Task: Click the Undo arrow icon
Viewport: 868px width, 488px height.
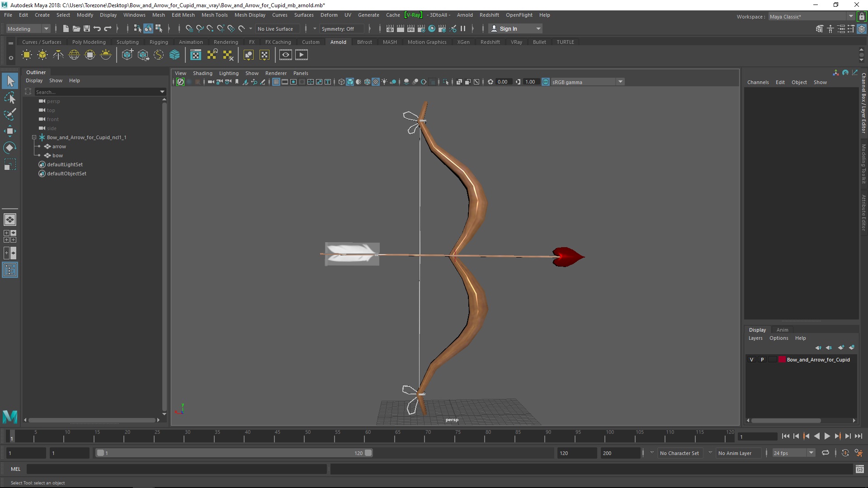Action: pos(97,28)
